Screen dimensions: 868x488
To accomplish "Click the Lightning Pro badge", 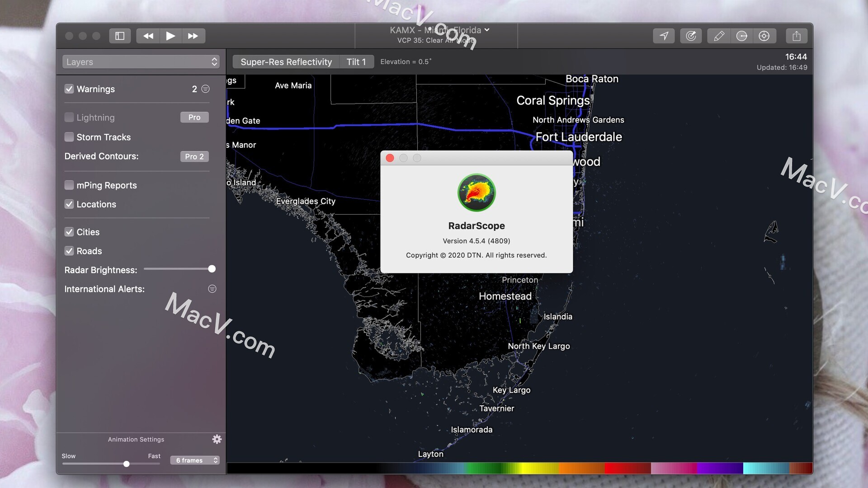I will pos(194,117).
